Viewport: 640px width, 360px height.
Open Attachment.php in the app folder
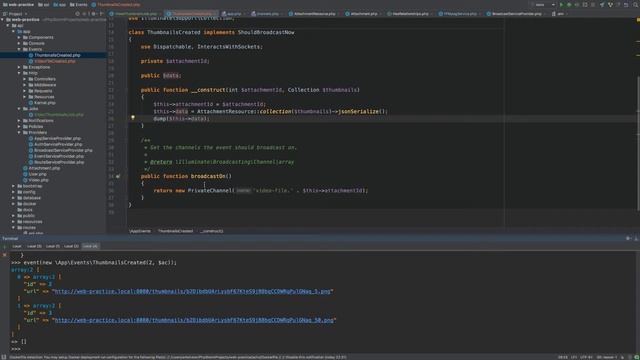pos(44,168)
